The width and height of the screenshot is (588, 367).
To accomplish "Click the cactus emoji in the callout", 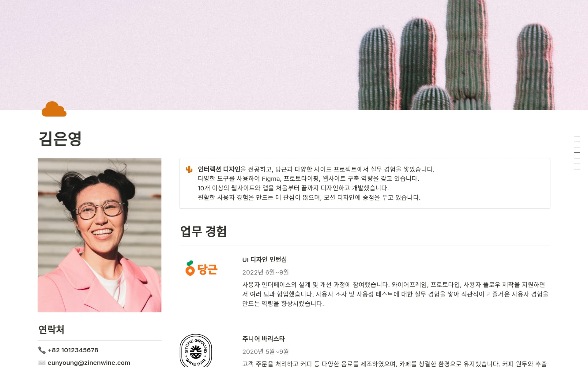I will (x=189, y=169).
